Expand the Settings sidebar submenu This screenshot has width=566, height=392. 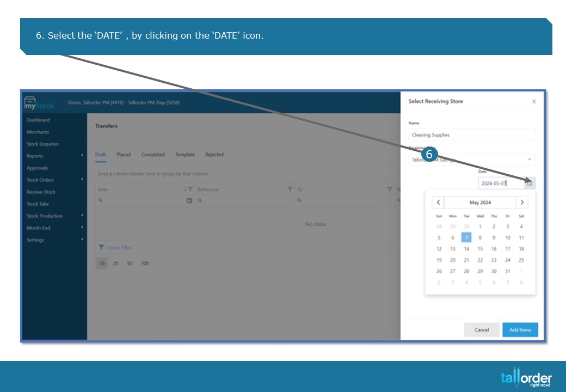(82, 240)
